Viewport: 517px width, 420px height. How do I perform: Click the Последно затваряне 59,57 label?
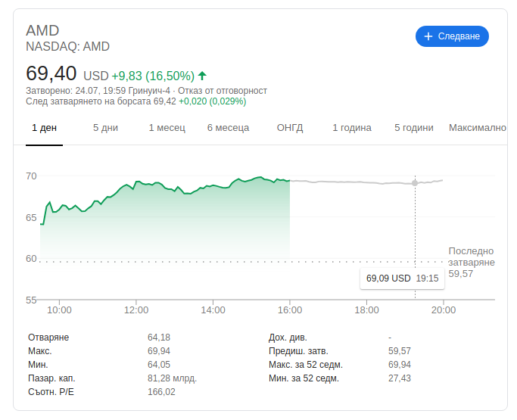(471, 262)
